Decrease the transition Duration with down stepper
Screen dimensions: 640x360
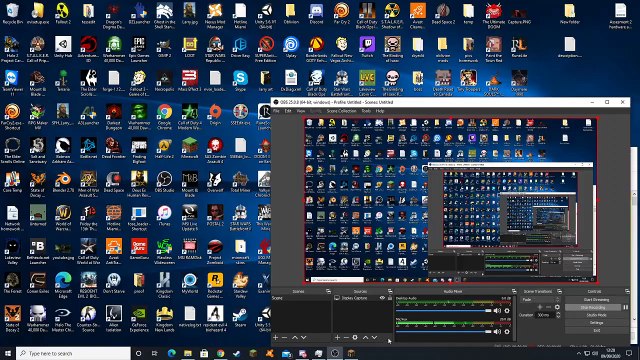tap(558, 317)
